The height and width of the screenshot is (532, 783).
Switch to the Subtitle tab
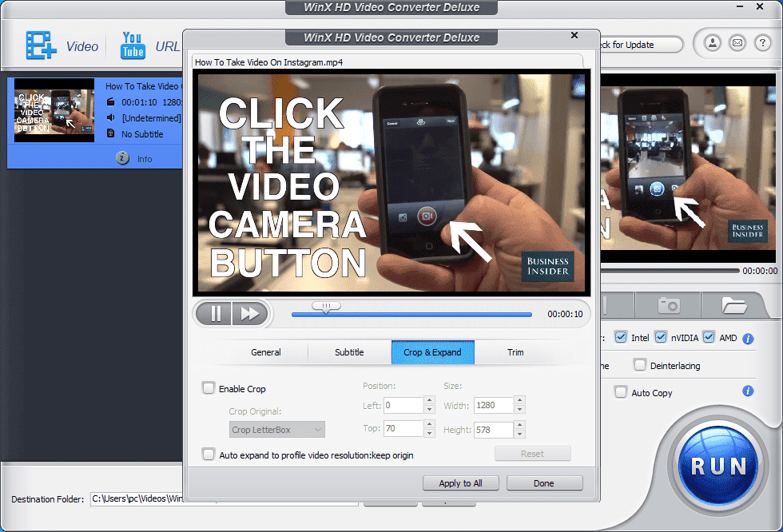pos(349,352)
